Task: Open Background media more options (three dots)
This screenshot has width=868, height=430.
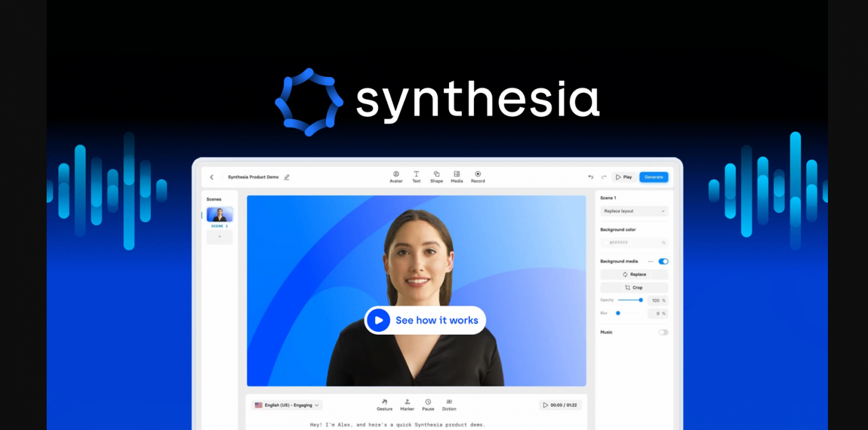Action: coord(650,261)
